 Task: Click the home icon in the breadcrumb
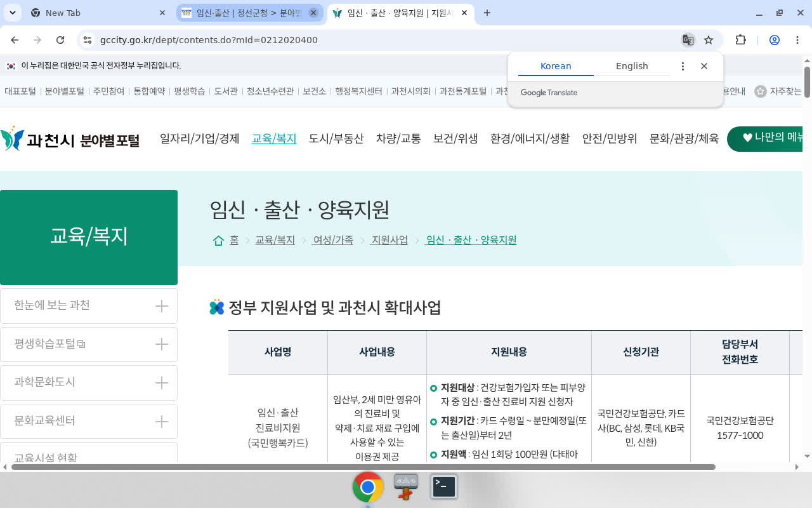[218, 240]
